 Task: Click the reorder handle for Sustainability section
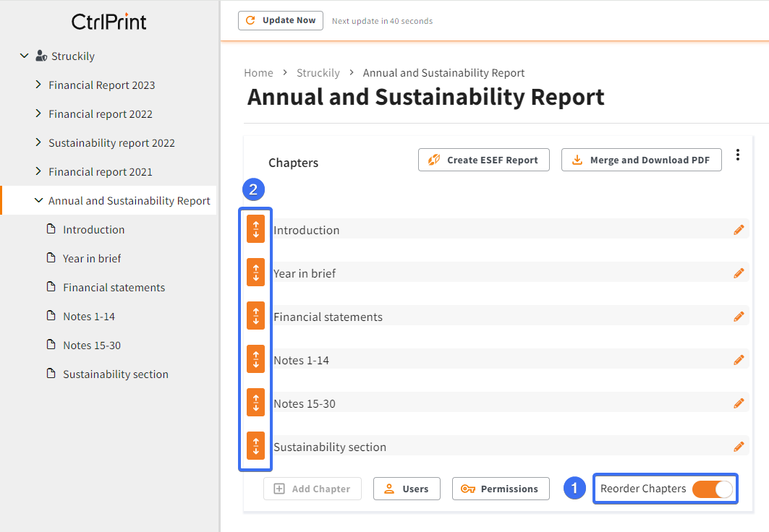pos(255,446)
